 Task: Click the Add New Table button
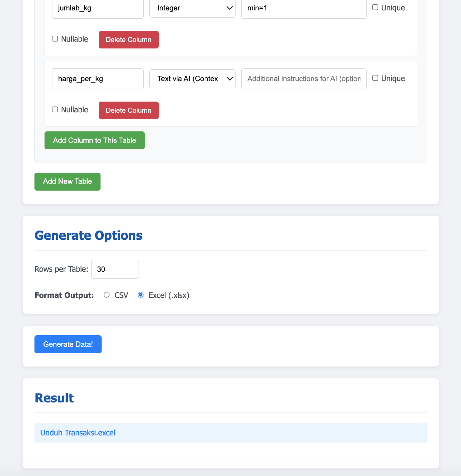[67, 182]
